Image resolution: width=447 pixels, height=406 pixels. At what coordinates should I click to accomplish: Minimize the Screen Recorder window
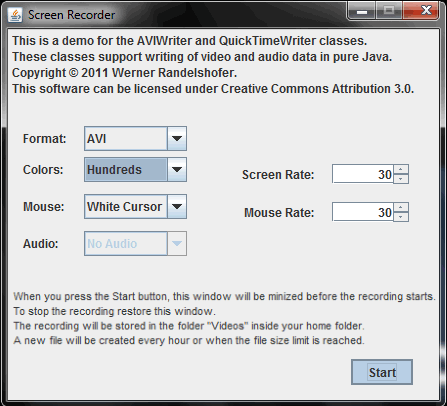[362, 11]
